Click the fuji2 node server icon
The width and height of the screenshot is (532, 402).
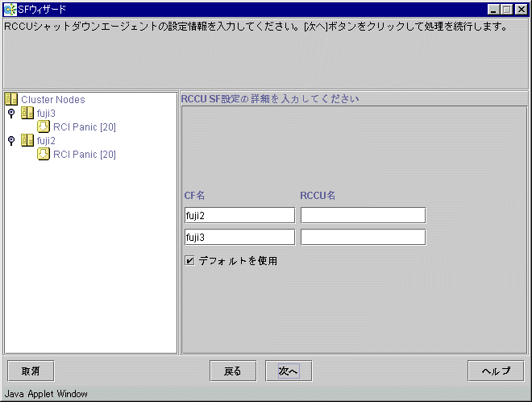pyautogui.click(x=27, y=140)
